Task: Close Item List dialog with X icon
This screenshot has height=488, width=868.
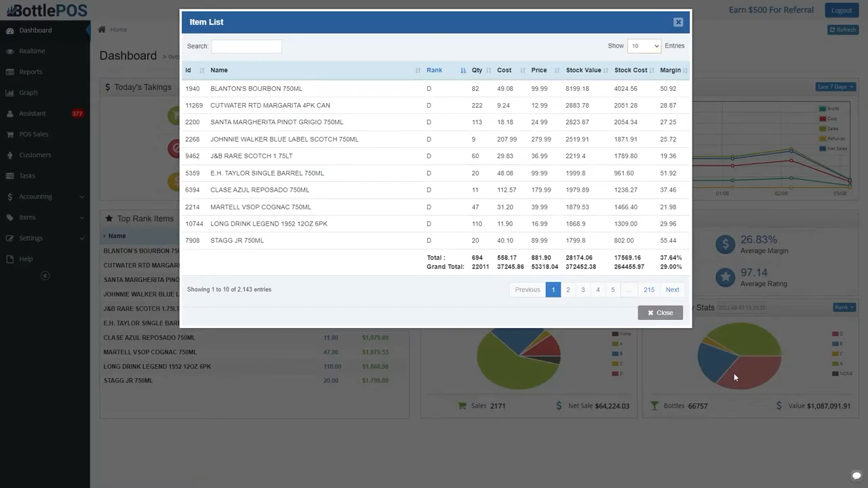Action: pyautogui.click(x=678, y=22)
